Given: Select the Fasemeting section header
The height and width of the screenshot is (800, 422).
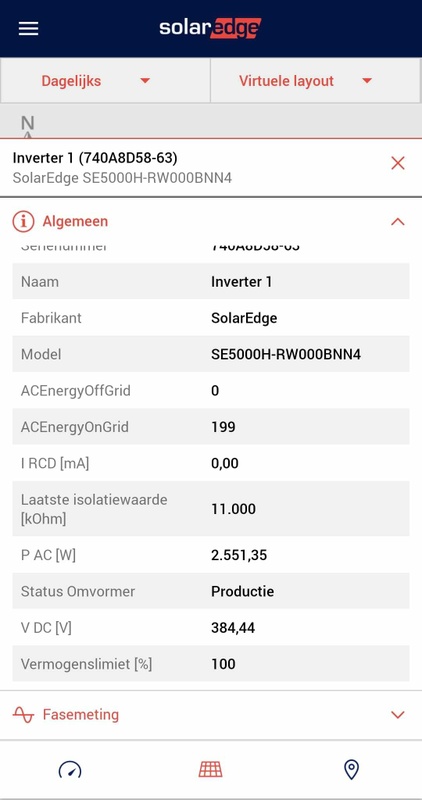Looking at the screenshot, I should pos(211,715).
